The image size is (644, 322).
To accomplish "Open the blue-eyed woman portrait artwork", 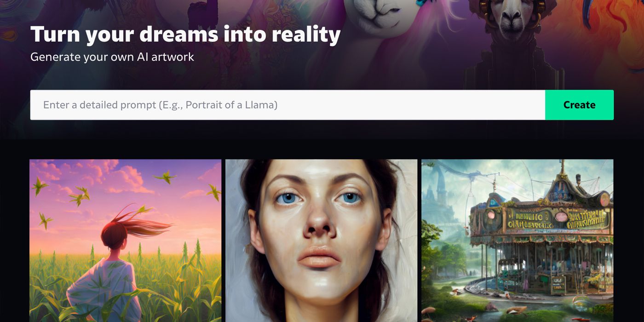I will point(321,241).
